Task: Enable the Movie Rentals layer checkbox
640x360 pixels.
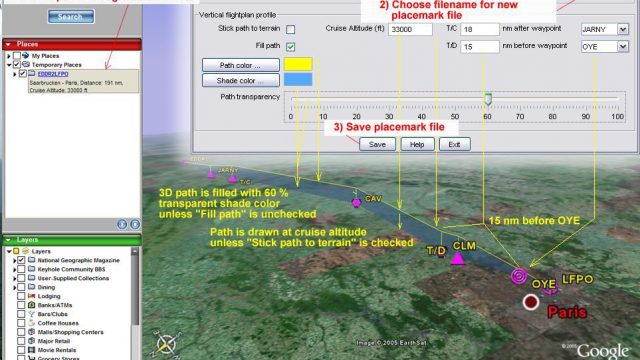Action: [x=21, y=349]
